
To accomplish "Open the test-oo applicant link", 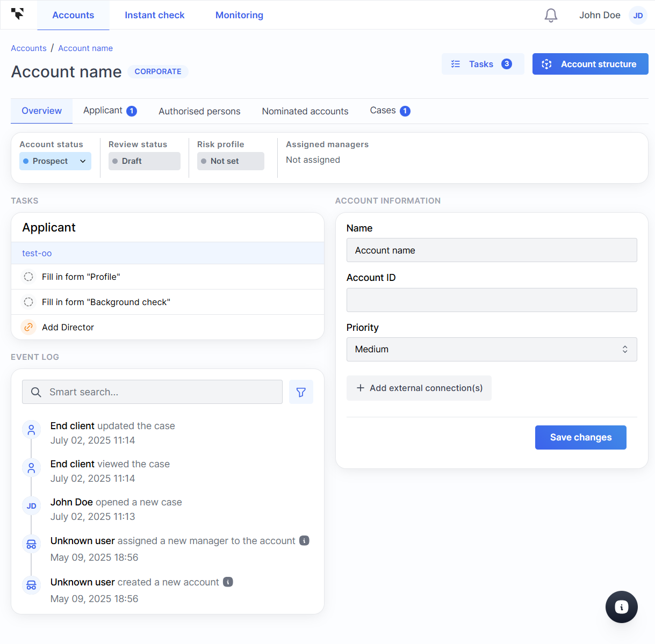I will click(37, 253).
